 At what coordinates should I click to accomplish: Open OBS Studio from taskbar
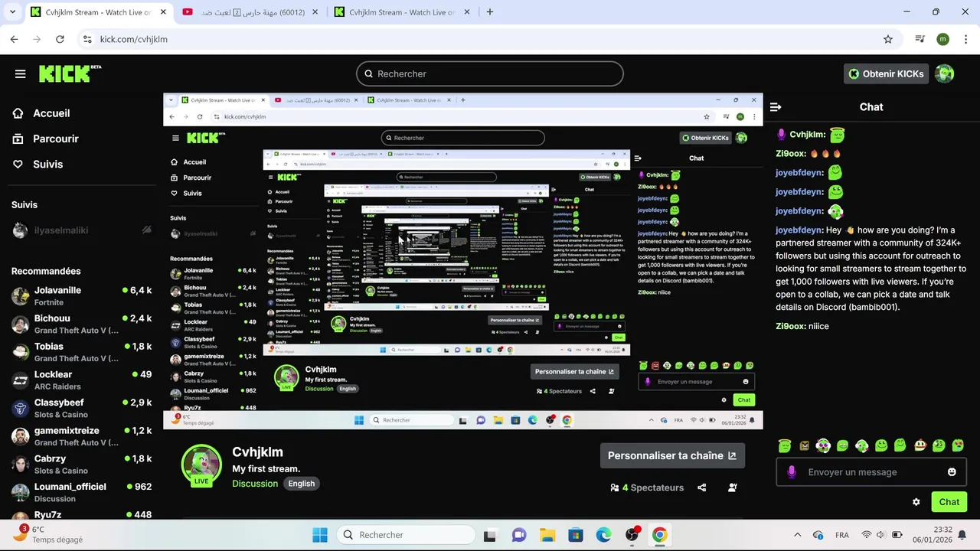point(632,535)
